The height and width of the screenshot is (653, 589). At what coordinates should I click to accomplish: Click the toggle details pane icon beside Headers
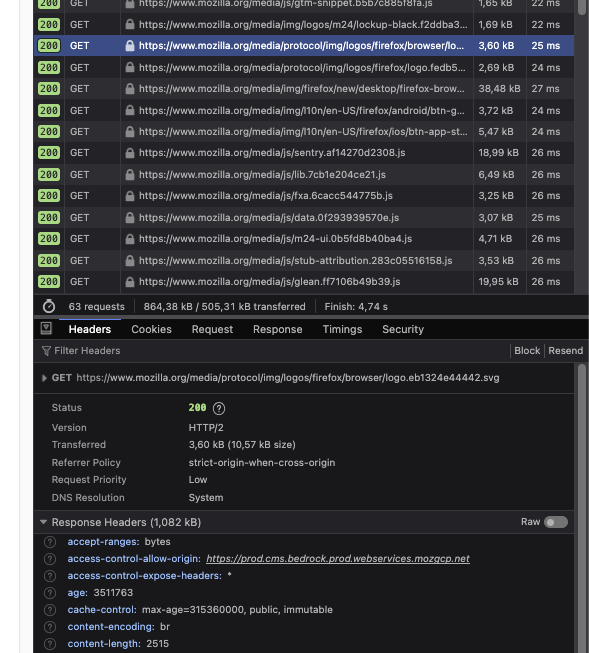click(46, 329)
